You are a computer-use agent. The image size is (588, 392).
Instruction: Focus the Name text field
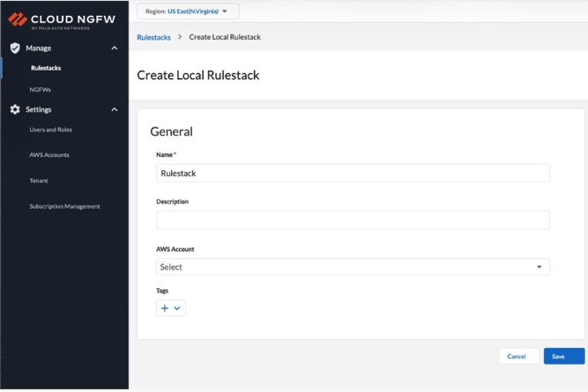(353, 174)
